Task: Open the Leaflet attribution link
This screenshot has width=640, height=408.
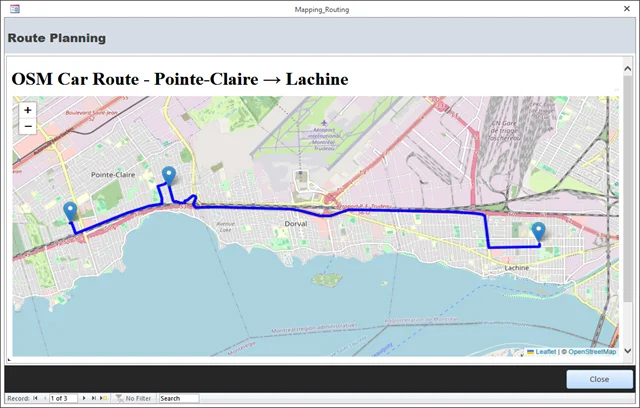Action: (x=546, y=352)
